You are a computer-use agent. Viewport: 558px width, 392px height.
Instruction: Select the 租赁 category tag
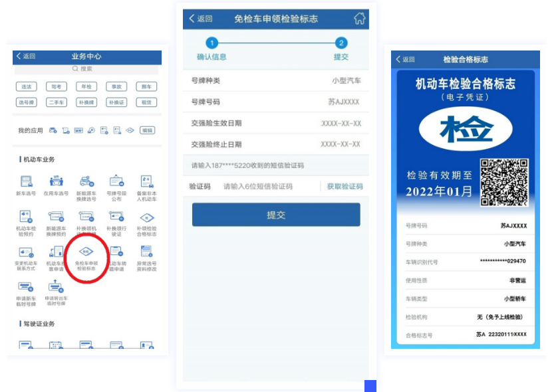click(146, 102)
